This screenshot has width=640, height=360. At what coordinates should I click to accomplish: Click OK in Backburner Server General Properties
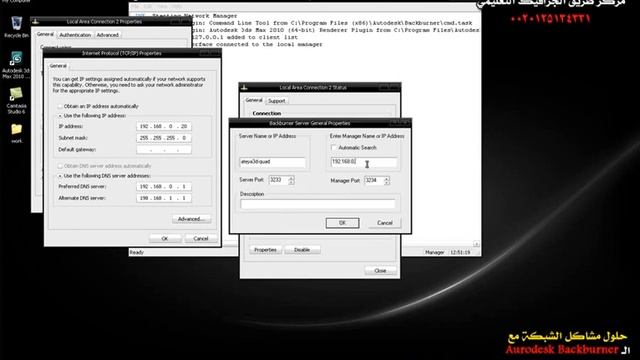tap(342, 223)
